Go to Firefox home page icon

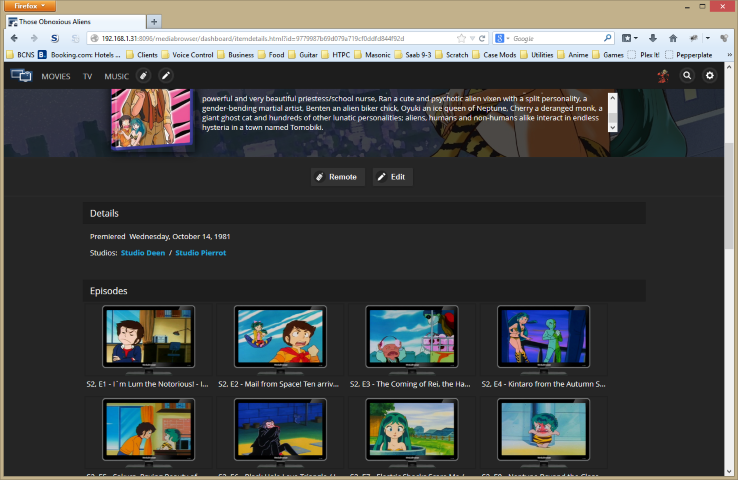click(x=673, y=38)
